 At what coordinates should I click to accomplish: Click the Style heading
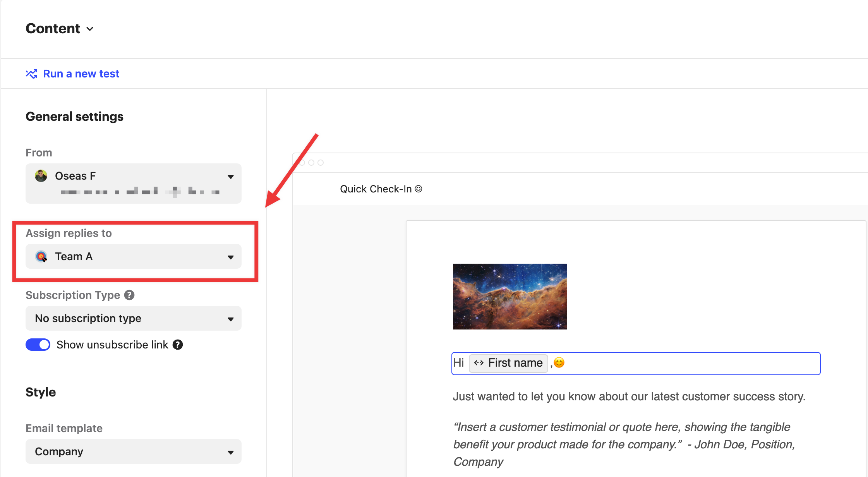41,392
